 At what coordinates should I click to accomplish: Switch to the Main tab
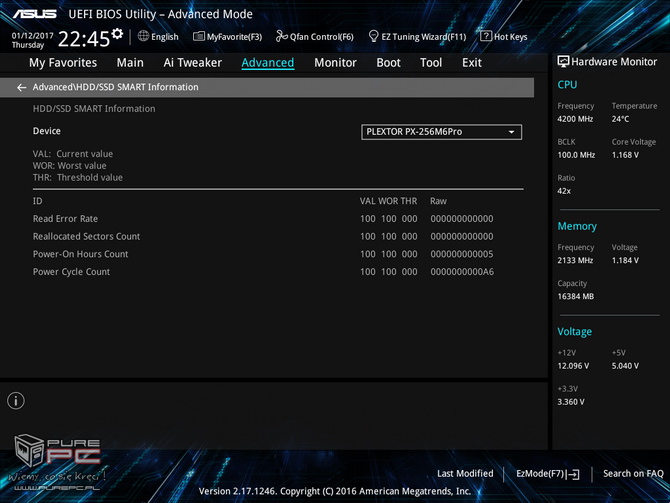[130, 63]
